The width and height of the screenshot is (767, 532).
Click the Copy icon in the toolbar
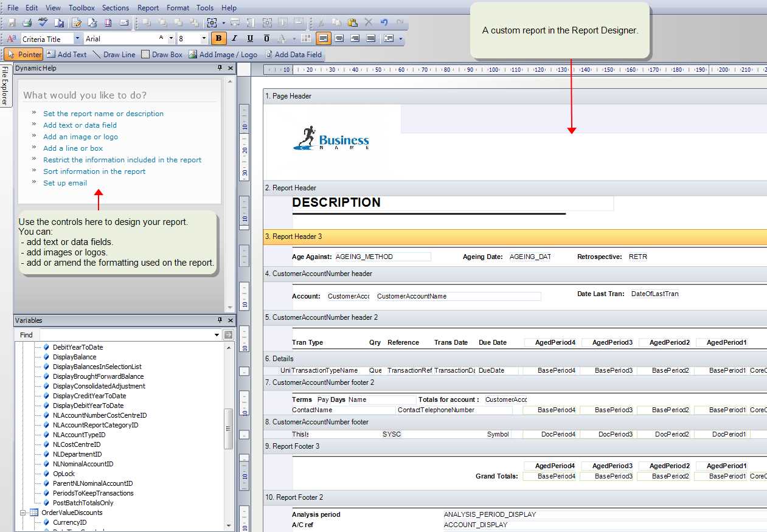click(x=337, y=22)
